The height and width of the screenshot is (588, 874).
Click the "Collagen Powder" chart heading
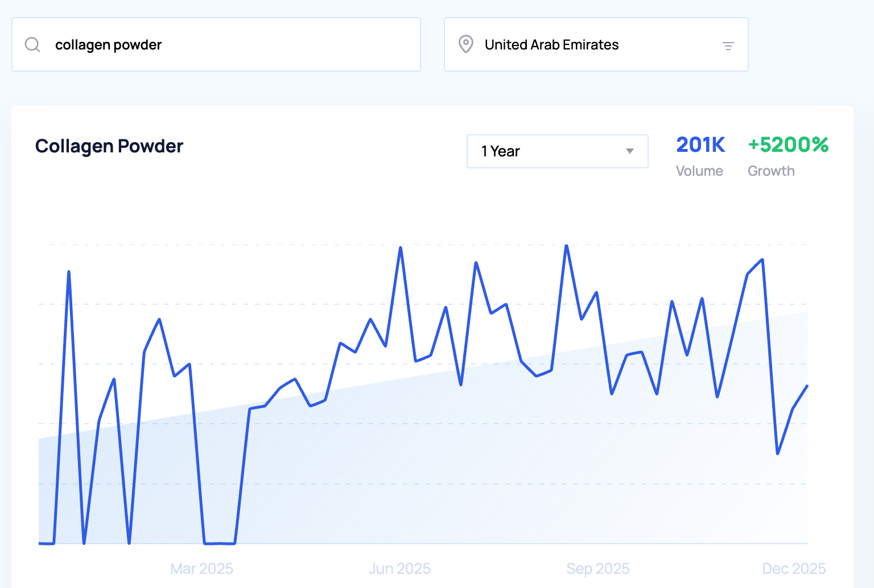click(x=109, y=146)
